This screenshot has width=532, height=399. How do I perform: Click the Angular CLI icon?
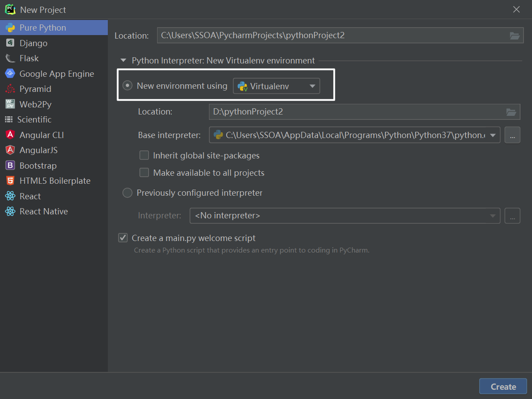click(x=10, y=134)
